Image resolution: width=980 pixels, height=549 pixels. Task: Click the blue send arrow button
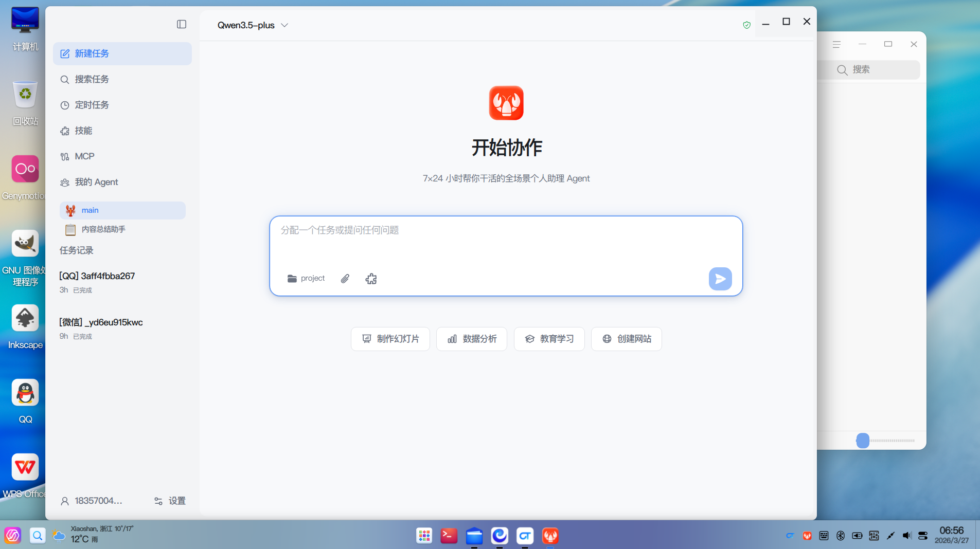coord(720,278)
